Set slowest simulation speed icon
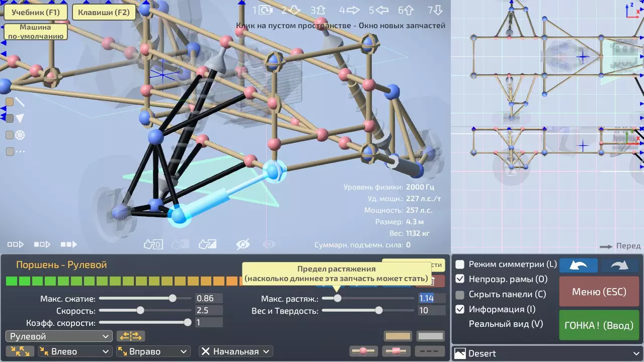This screenshot has height=362, width=644. (x=15, y=244)
